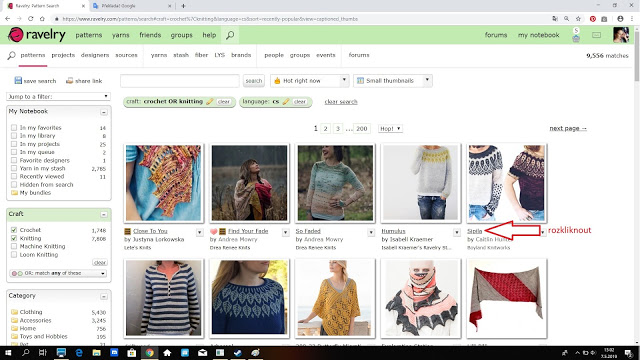Screen dimensions: 640x360
Task: Edit language filter with the pencil icon
Action: [x=286, y=102]
